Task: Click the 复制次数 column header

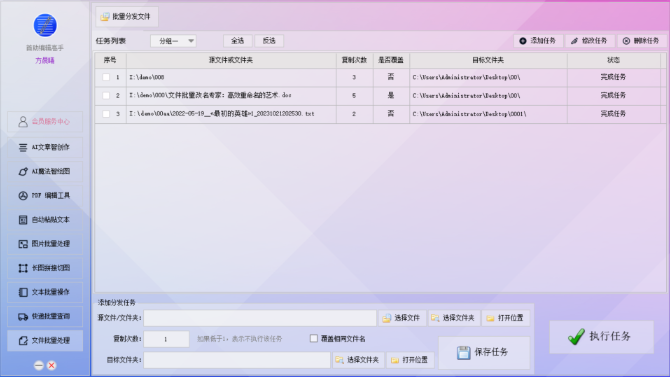Action: click(354, 60)
